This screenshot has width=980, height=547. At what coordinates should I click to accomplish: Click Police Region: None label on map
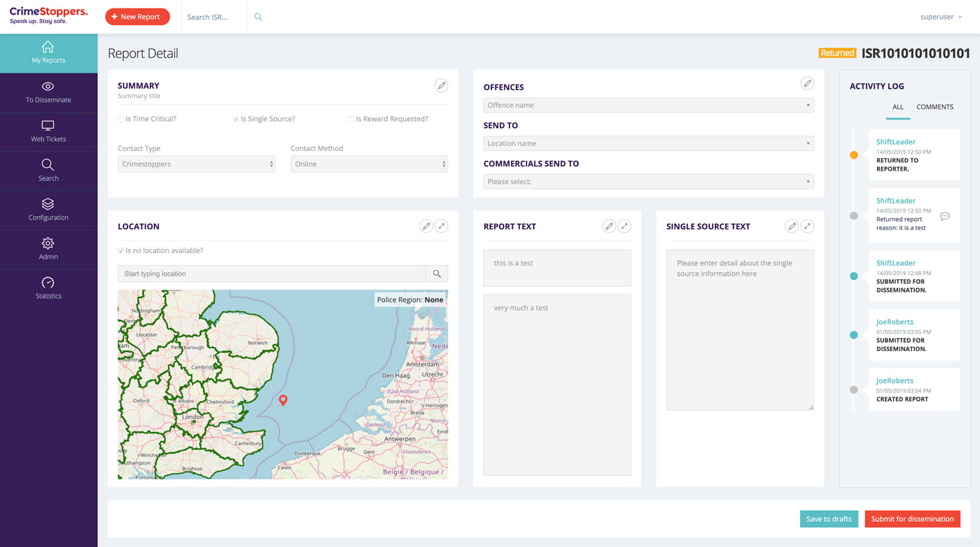410,300
